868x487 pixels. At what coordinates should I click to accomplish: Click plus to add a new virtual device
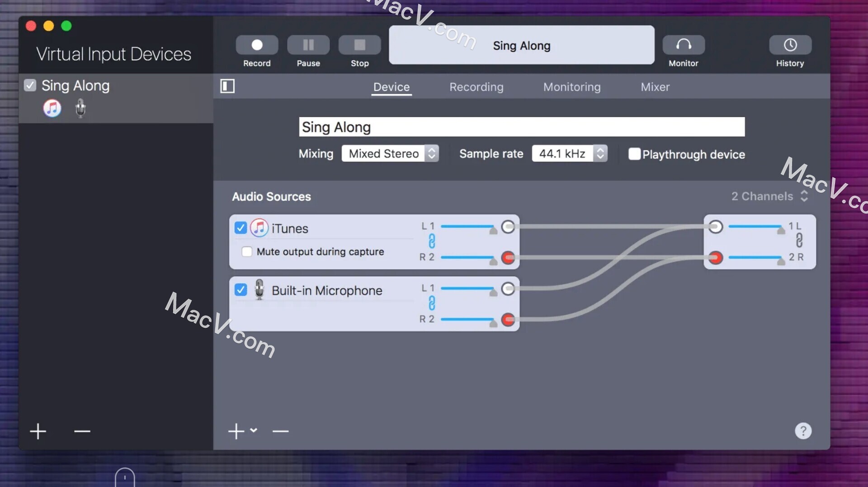coord(38,431)
